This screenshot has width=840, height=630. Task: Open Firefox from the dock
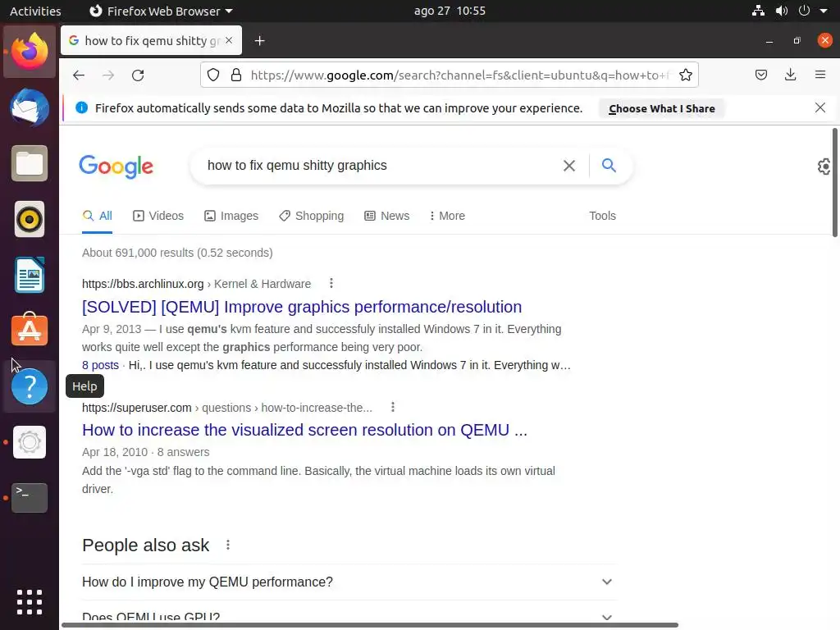coord(30,52)
